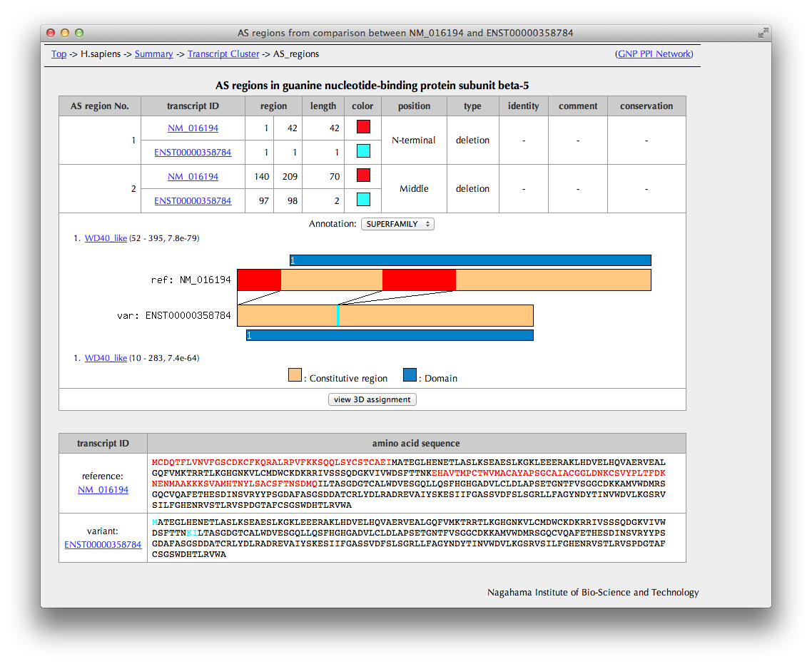Open WD40_like link above the reference diagram
This screenshot has width=812, height=664.
pyautogui.click(x=106, y=238)
